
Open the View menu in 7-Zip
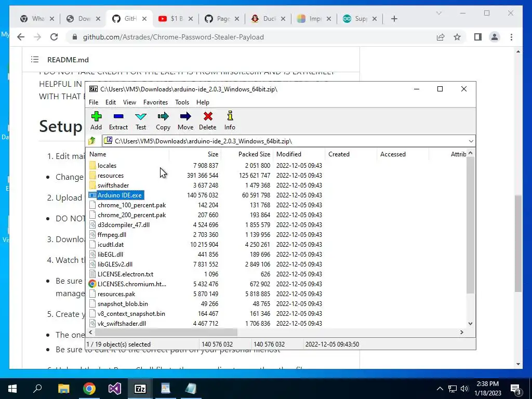click(x=129, y=102)
